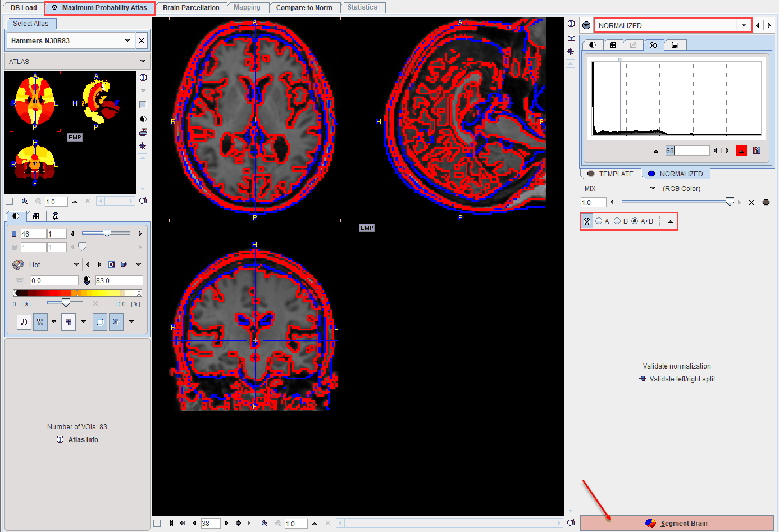Expand the ATLAS panel dropdown arrow
779x532 pixels.
pyautogui.click(x=143, y=61)
